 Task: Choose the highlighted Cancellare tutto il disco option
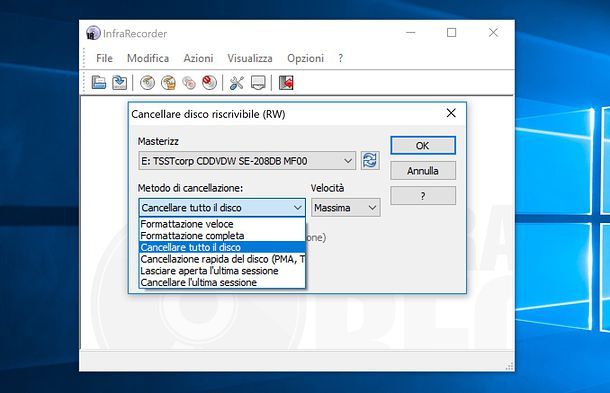coord(222,247)
